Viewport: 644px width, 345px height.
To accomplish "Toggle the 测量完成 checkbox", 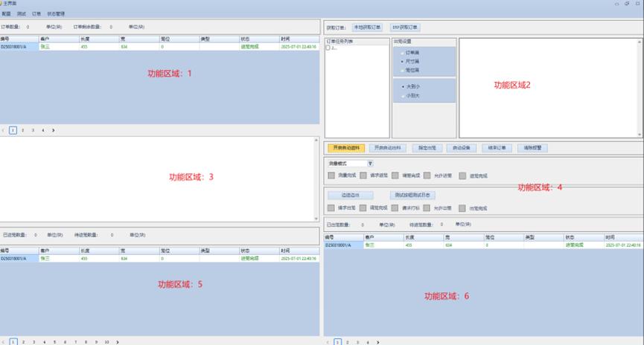I will point(331,175).
